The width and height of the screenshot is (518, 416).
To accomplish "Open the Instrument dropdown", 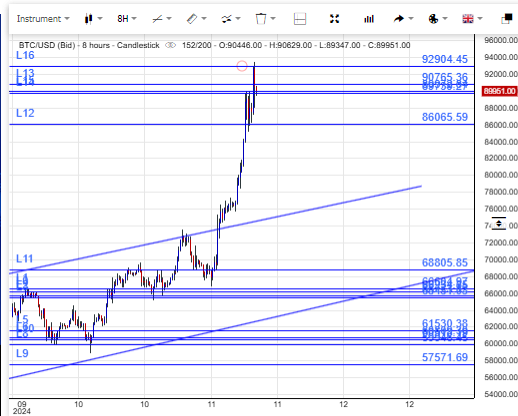I will tap(43, 19).
